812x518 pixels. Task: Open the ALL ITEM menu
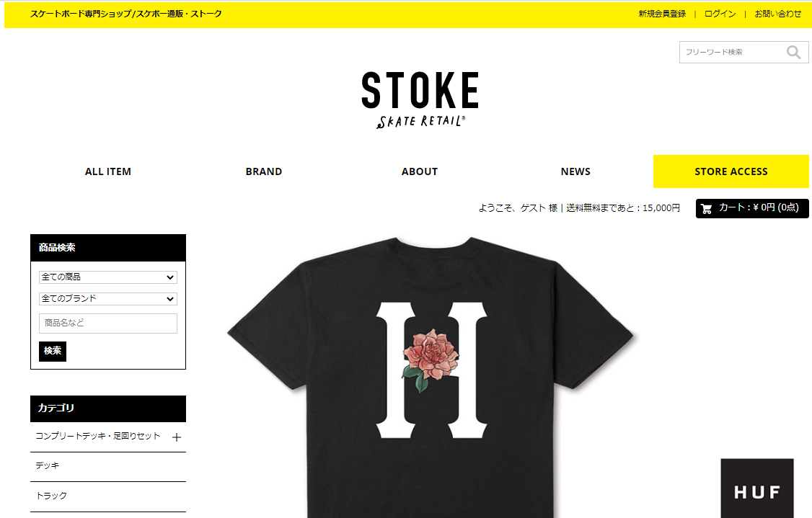tap(108, 171)
